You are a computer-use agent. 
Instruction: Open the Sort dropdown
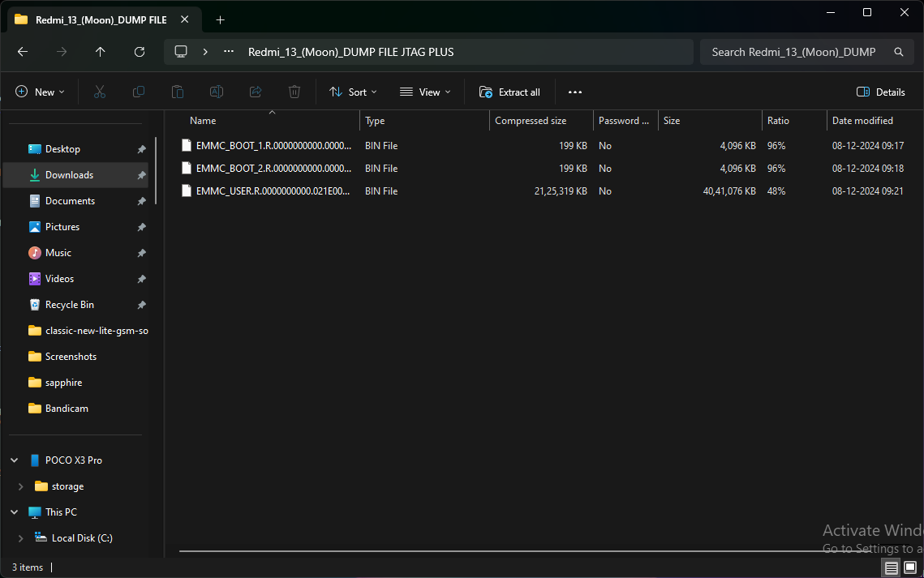click(x=353, y=92)
